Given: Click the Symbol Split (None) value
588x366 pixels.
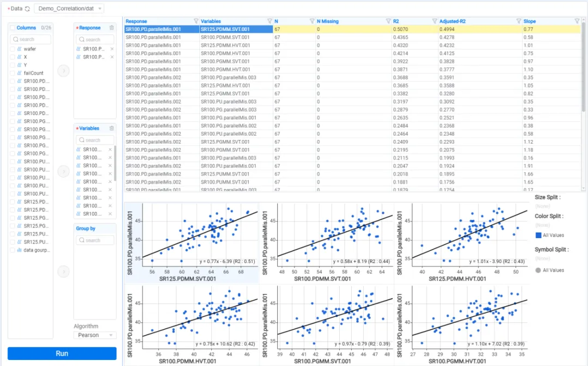Looking at the screenshot, I should click(x=542, y=258).
